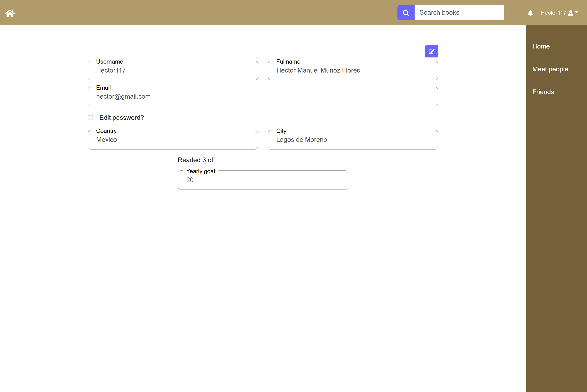Click the Edit password? label
Viewport: 587px width, 392px height.
(121, 118)
